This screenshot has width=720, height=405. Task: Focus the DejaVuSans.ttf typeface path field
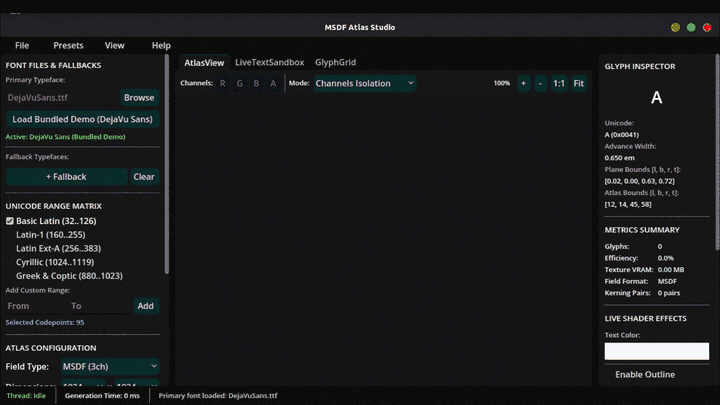point(62,97)
